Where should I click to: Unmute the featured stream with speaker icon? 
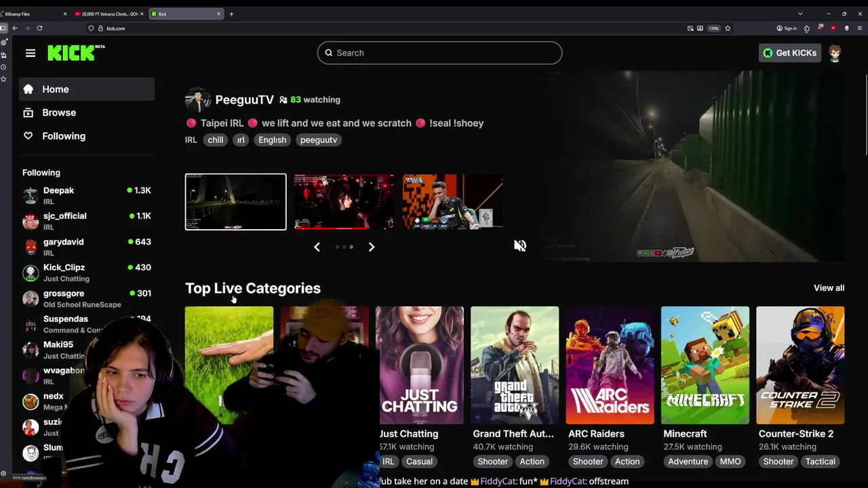click(520, 245)
